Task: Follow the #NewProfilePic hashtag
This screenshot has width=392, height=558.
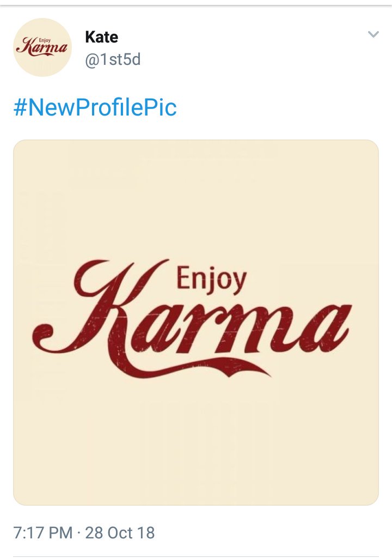Action: pyautogui.click(x=95, y=107)
